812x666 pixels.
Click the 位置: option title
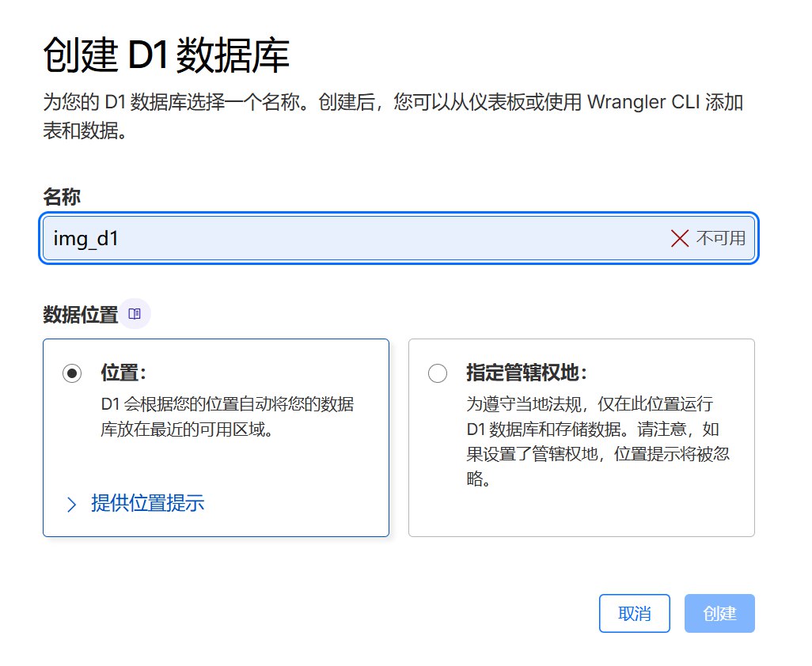[x=124, y=373]
